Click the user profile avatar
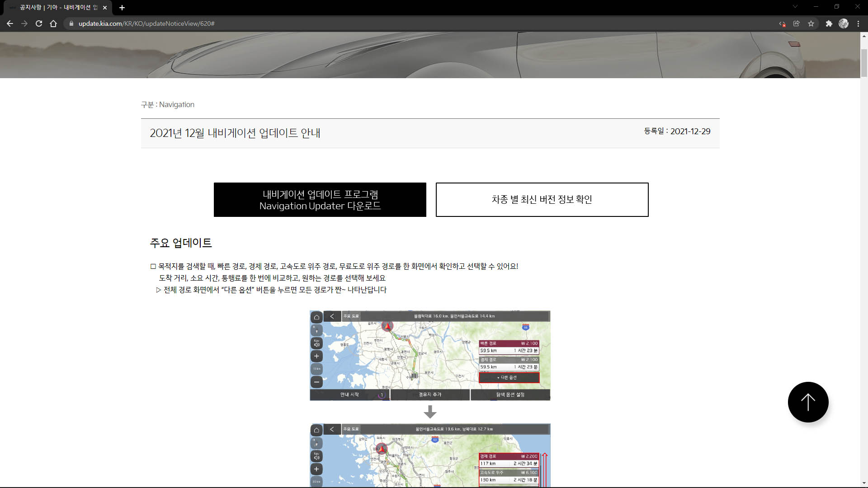Screen dimensions: 868x488 point(844,23)
